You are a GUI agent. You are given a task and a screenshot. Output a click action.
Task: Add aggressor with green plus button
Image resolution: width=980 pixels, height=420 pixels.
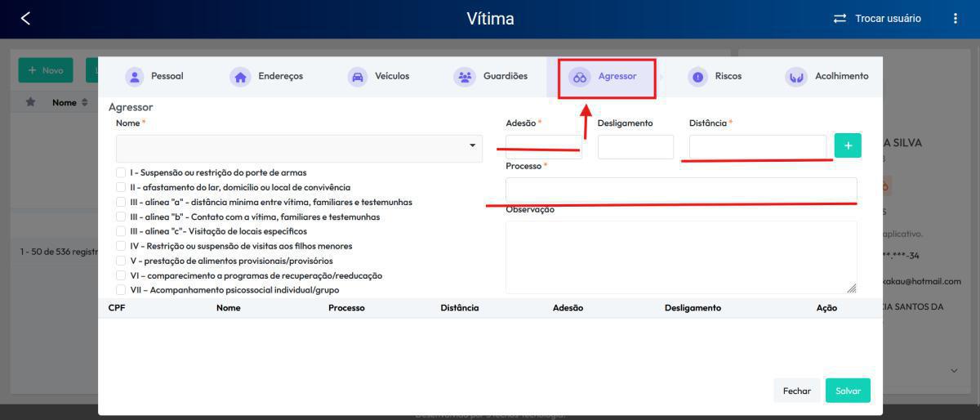tap(848, 145)
